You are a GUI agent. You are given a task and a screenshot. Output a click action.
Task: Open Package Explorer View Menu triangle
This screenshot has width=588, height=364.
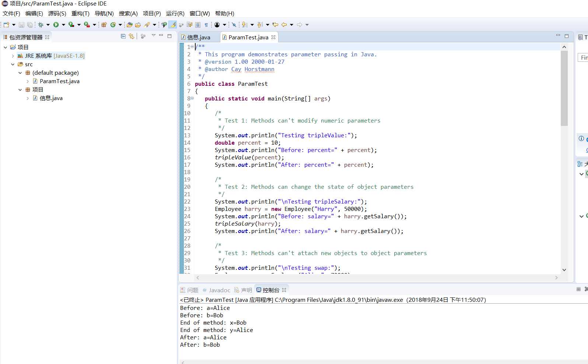tap(153, 36)
